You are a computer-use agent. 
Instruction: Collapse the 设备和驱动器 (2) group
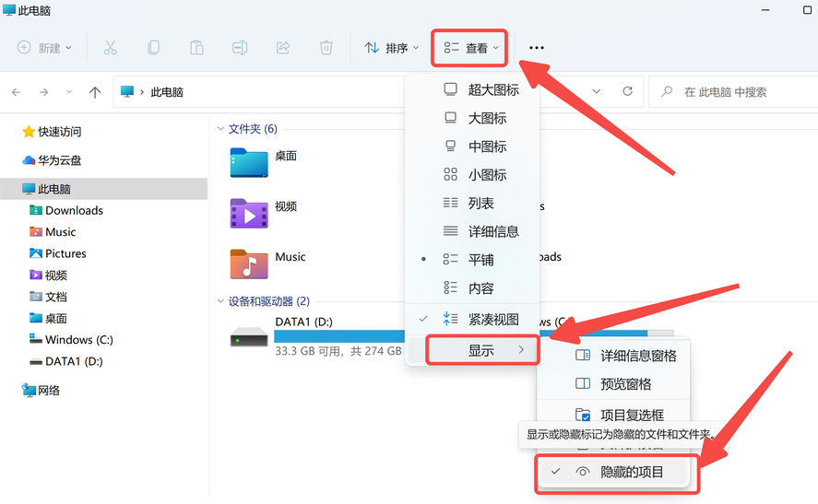click(220, 301)
